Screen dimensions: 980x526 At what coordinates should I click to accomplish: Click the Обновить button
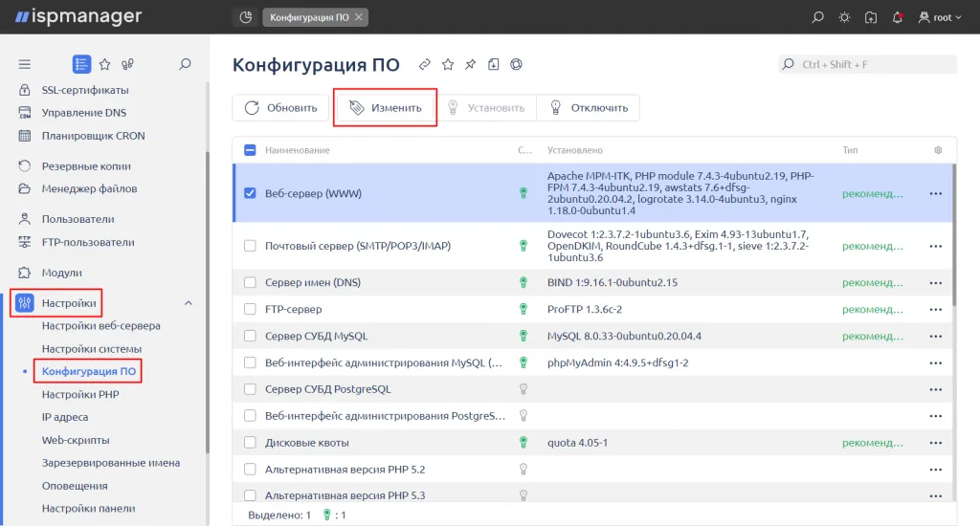(x=280, y=107)
